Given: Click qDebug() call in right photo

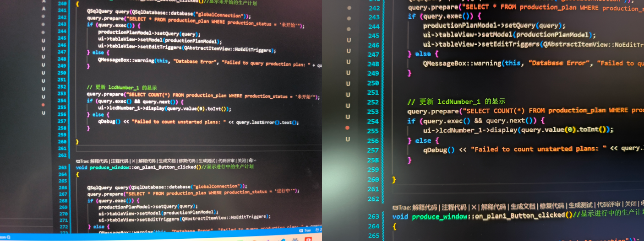Looking at the screenshot, I should coord(439,150).
